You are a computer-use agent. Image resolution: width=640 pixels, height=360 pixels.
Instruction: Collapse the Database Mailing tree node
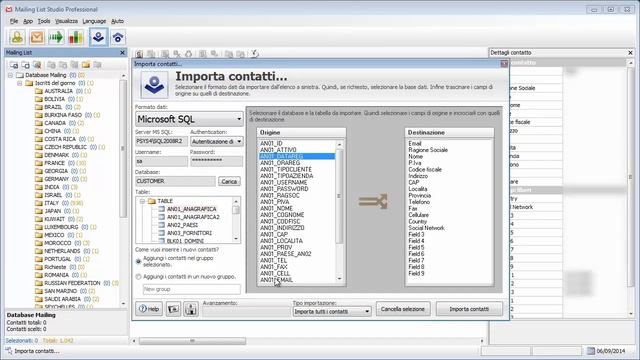11,76
